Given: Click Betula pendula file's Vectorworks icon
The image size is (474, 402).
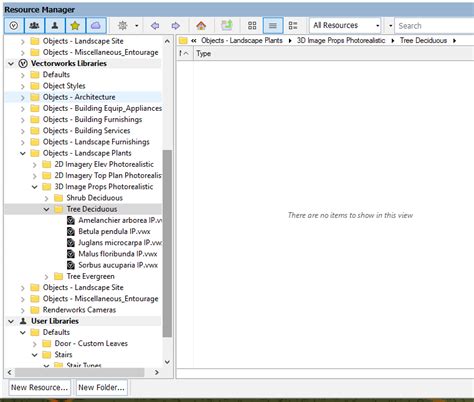Looking at the screenshot, I should point(71,231).
